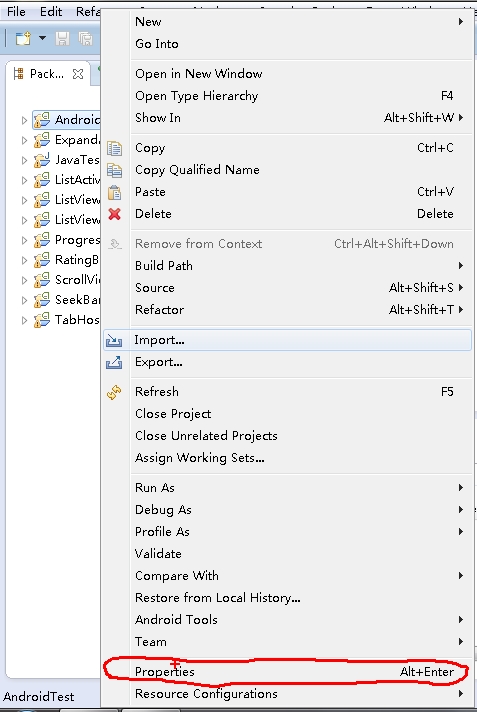Expand the ScrollVi project node
477x712 pixels.
click(x=25, y=280)
